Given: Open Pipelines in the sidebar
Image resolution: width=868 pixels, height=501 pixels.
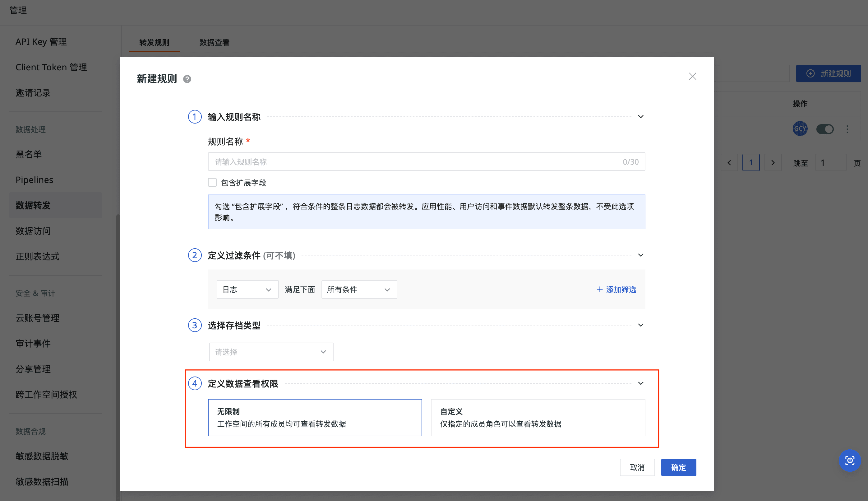Looking at the screenshot, I should coord(35,180).
